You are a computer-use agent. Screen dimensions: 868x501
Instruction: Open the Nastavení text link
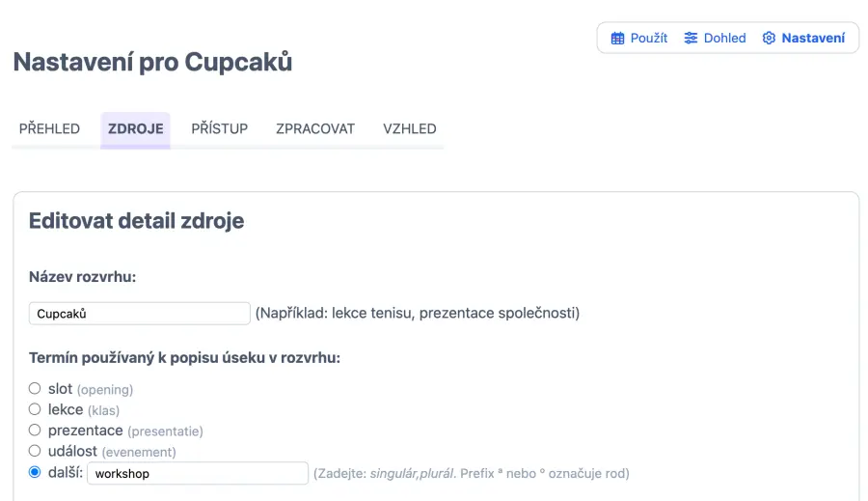click(x=813, y=39)
